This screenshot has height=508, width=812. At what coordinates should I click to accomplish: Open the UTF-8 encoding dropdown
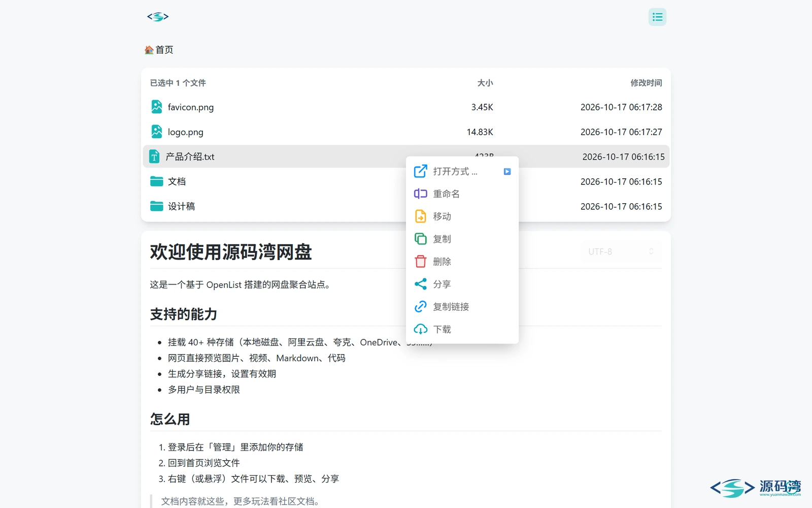pos(621,251)
